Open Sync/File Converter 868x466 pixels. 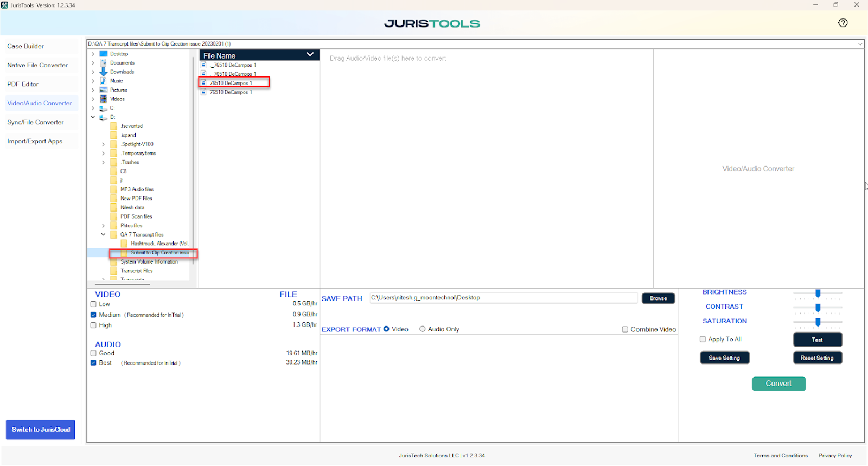35,122
